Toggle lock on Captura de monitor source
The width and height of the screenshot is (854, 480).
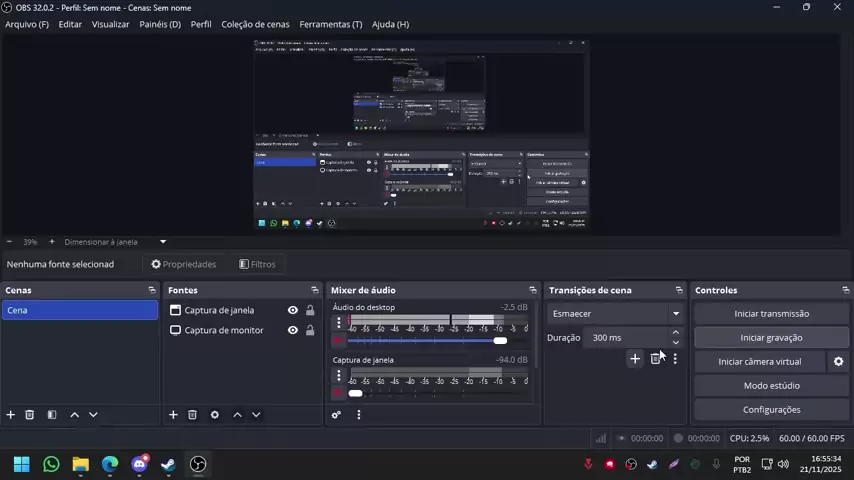coord(310,330)
